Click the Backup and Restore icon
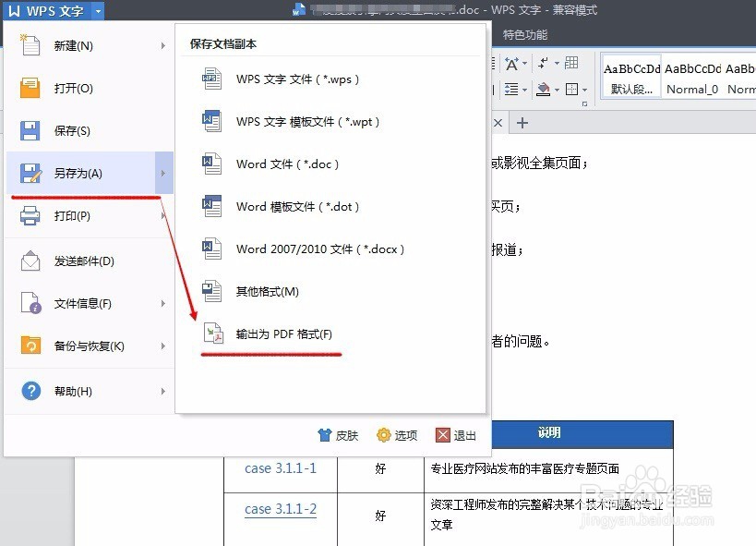The height and width of the screenshot is (546, 756). (30, 346)
